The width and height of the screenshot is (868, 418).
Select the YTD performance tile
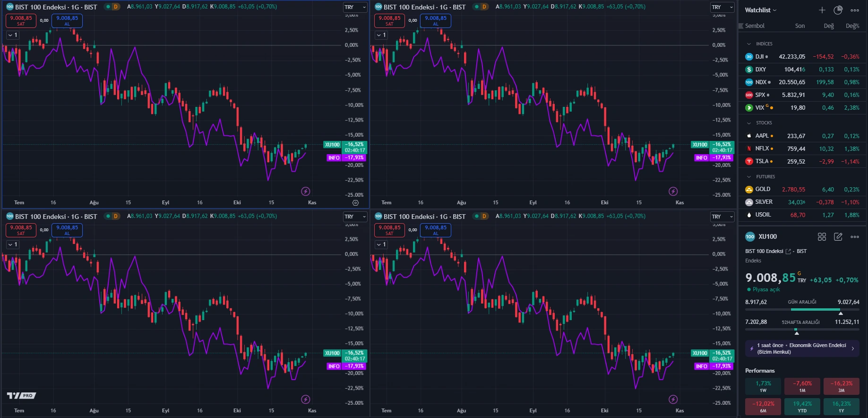click(x=802, y=407)
